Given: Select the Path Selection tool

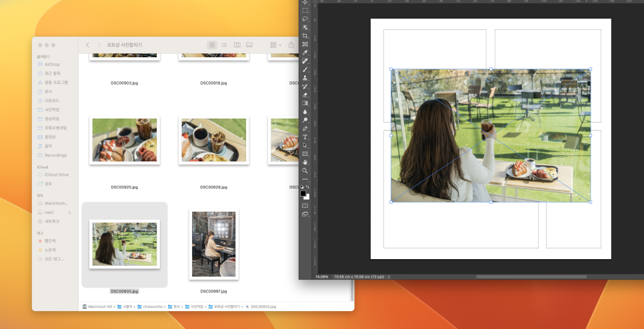Looking at the screenshot, I should (x=305, y=145).
